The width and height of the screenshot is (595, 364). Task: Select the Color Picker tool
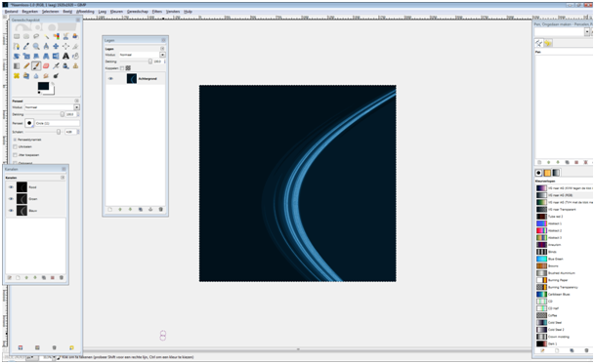click(26, 46)
